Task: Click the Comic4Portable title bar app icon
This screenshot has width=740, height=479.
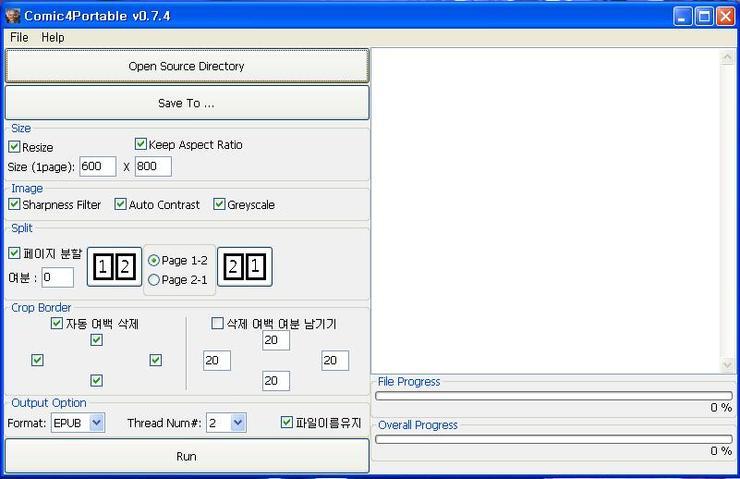Action: pos(13,15)
